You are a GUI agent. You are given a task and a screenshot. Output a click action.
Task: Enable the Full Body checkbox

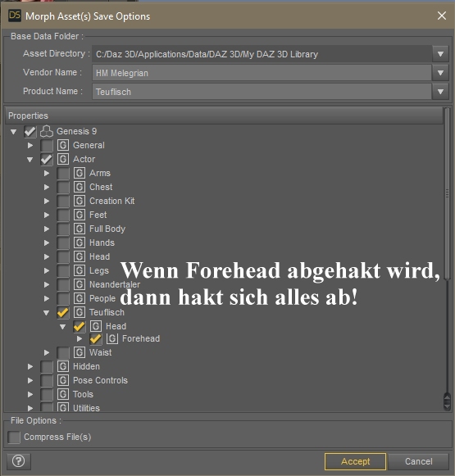63,229
